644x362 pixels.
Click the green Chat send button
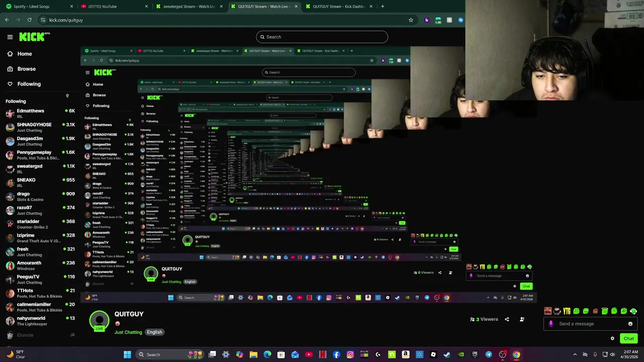pyautogui.click(x=629, y=338)
